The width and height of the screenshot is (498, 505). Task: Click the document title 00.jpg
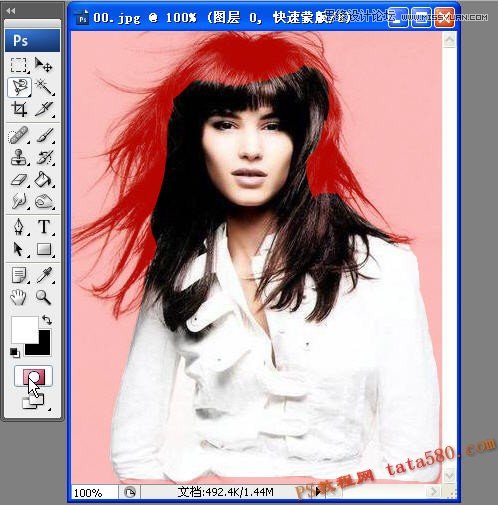tap(117, 18)
